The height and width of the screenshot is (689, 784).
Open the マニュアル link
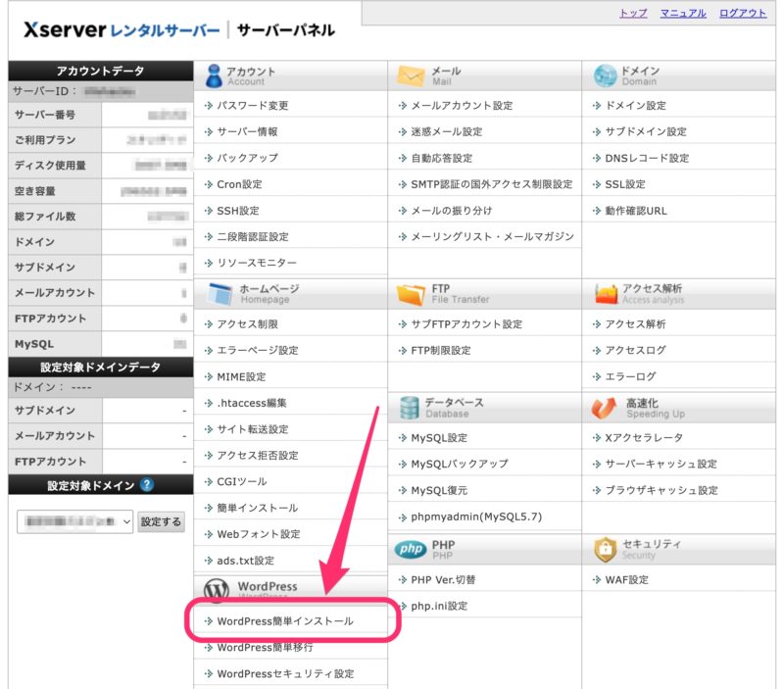click(x=683, y=14)
